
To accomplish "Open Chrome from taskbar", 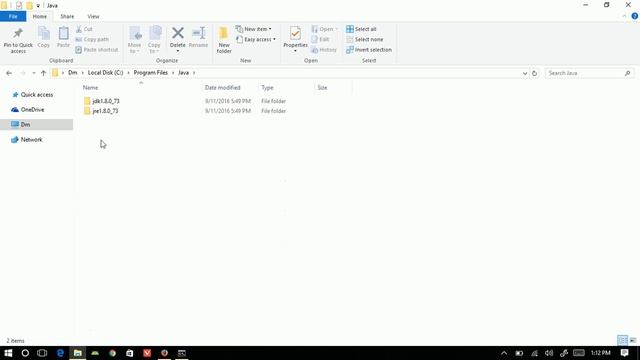I will [x=112, y=353].
